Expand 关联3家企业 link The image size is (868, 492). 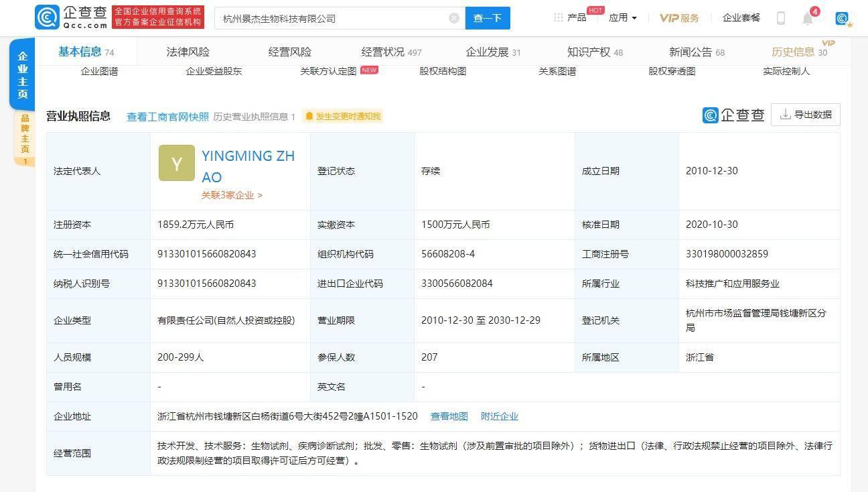click(x=232, y=195)
